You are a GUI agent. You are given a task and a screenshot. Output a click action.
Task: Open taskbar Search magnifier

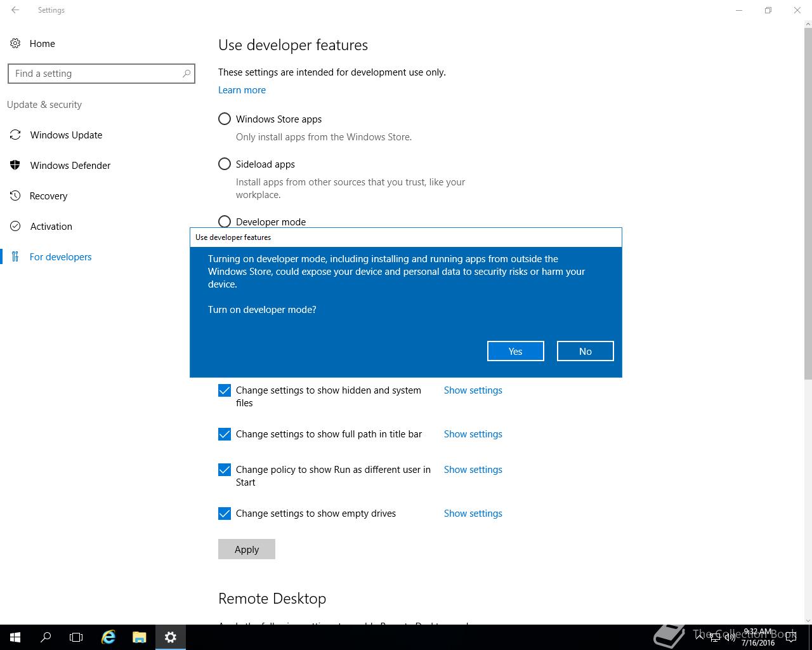tap(46, 637)
